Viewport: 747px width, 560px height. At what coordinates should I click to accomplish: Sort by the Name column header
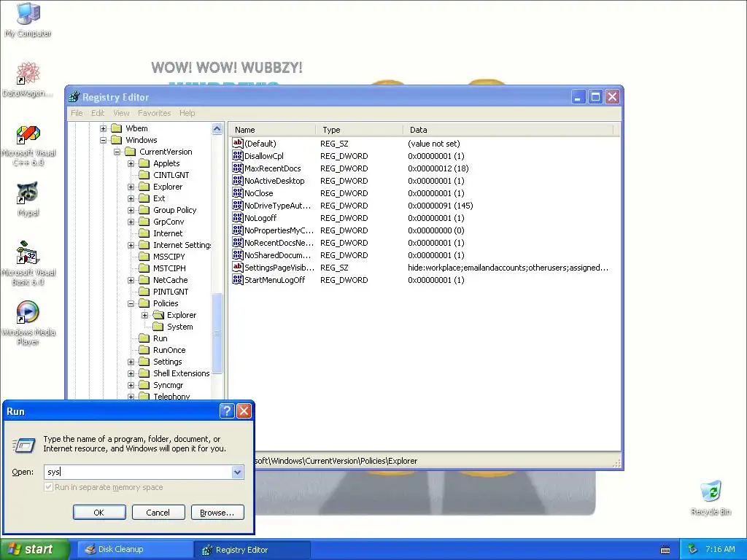coord(271,130)
